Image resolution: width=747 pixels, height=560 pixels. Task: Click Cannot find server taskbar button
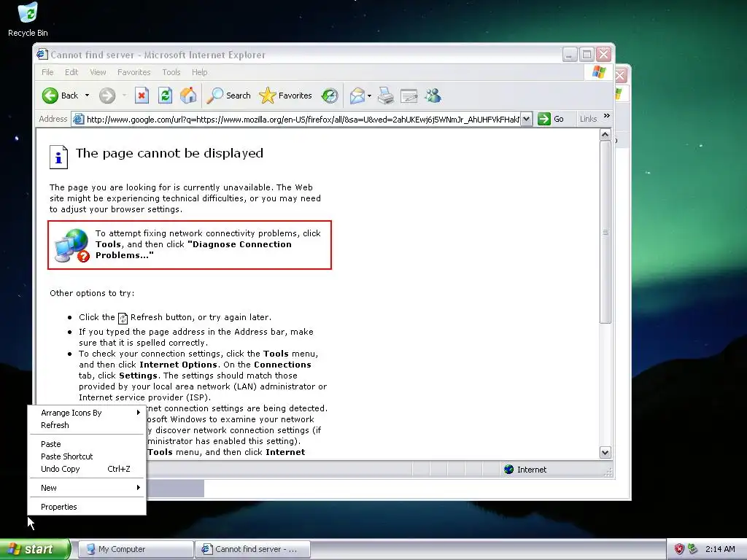coord(252,549)
